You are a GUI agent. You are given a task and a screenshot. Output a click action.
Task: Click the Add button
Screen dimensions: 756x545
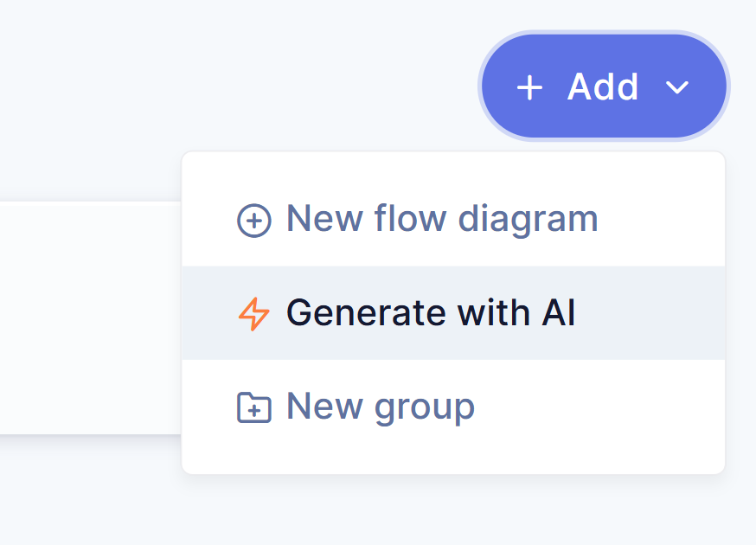coord(603,87)
